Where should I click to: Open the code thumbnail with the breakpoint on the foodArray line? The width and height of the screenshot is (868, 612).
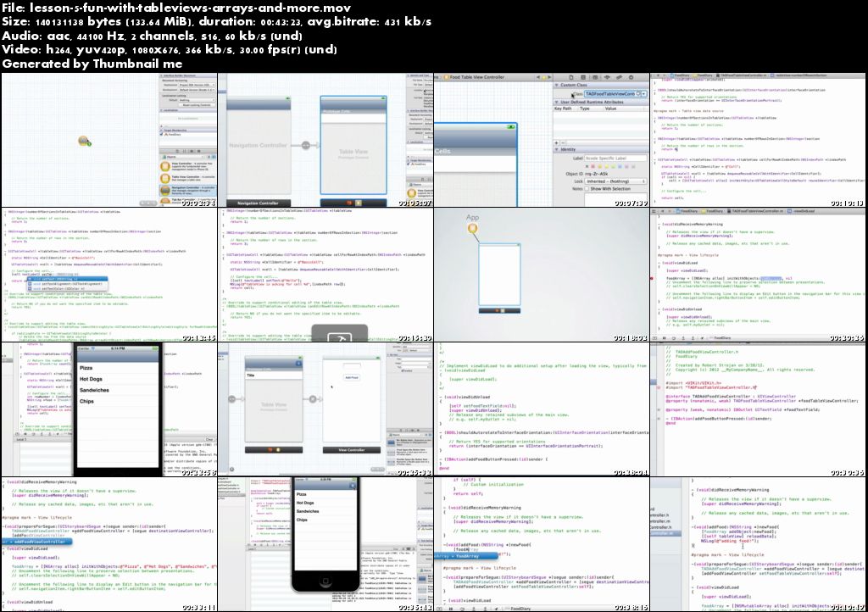click(758, 275)
